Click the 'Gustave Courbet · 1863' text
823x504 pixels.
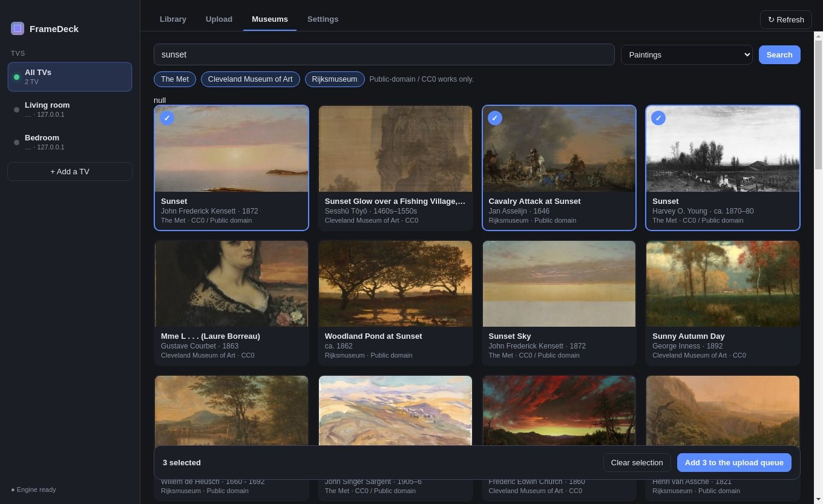tap(200, 346)
